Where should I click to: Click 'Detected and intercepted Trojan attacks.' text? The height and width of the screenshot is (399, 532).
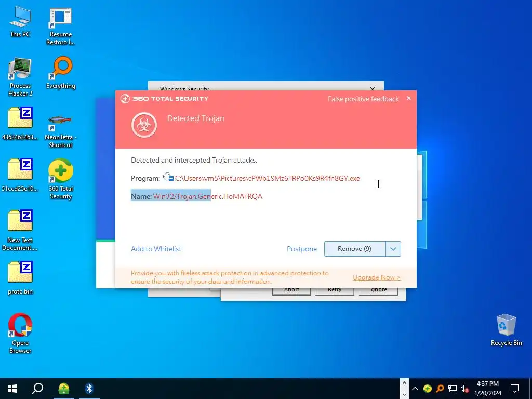click(x=194, y=160)
